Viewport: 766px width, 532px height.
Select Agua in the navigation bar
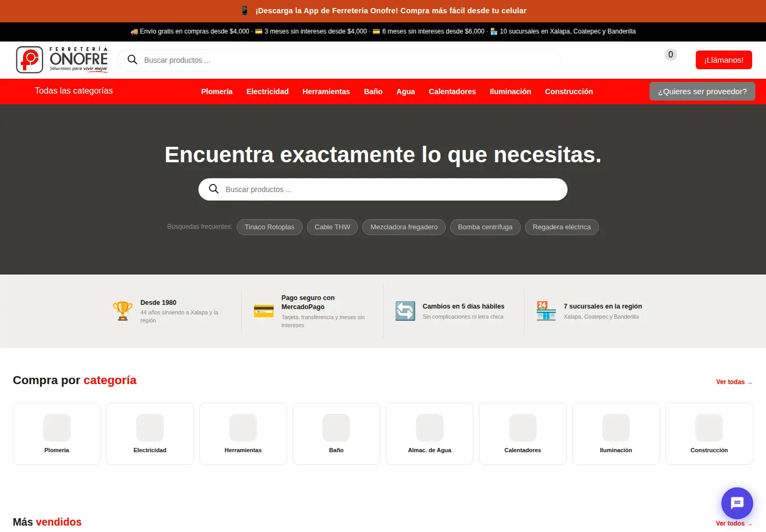405,92
